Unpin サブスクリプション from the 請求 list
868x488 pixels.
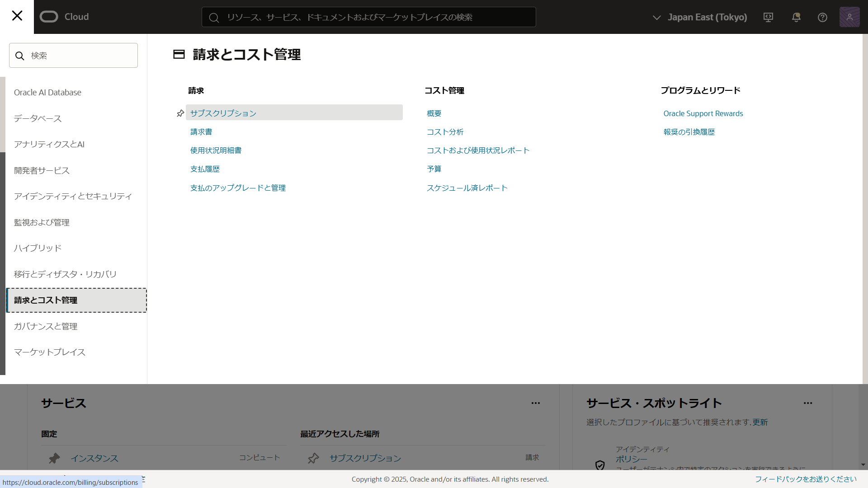(180, 113)
